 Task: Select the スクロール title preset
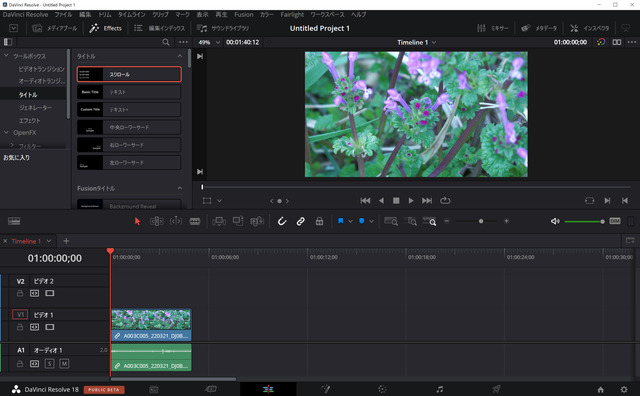click(129, 74)
